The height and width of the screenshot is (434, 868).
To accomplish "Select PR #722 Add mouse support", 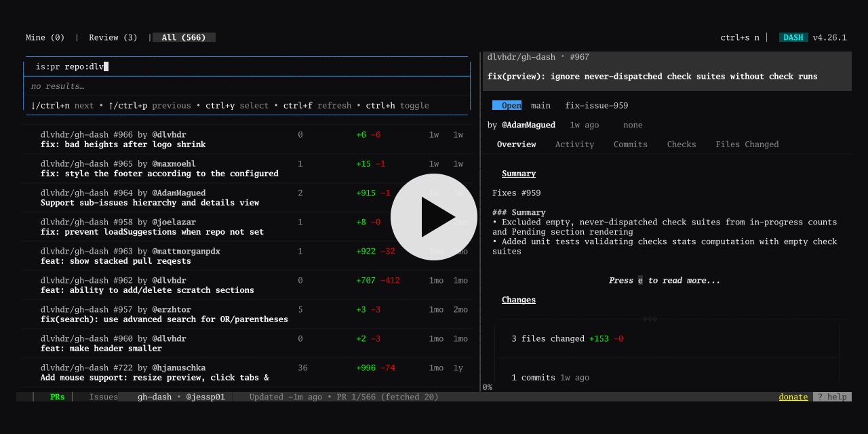I will (x=247, y=373).
